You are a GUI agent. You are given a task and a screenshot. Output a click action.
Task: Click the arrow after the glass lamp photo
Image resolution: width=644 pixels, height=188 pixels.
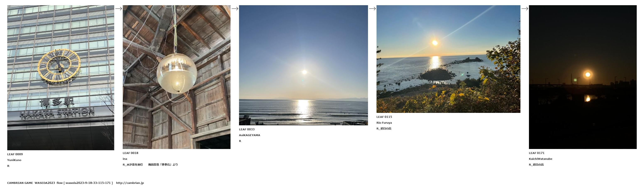click(x=235, y=9)
